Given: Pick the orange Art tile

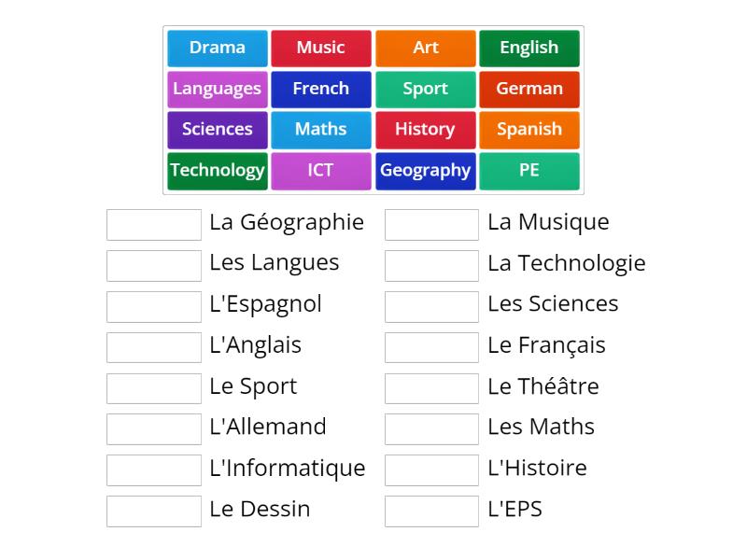Looking at the screenshot, I should (x=425, y=48).
